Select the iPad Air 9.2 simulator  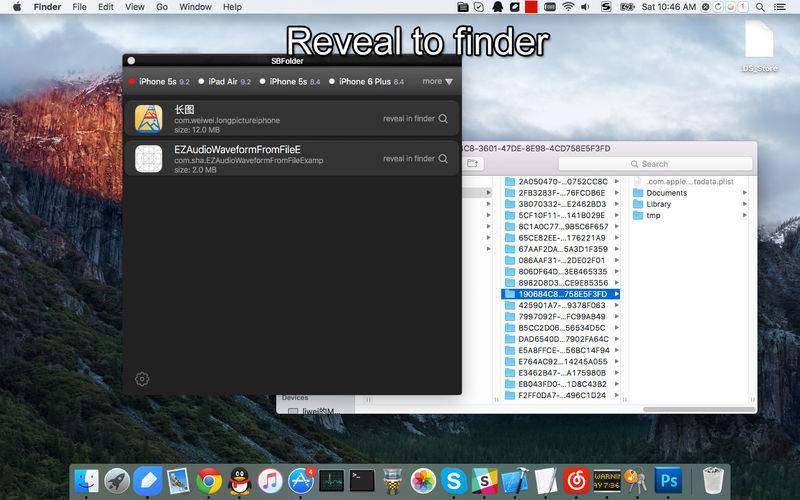[x=224, y=82]
